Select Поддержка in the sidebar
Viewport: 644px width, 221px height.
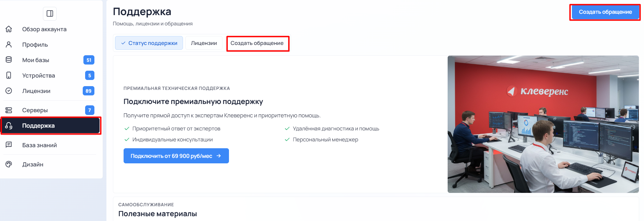tap(50, 126)
